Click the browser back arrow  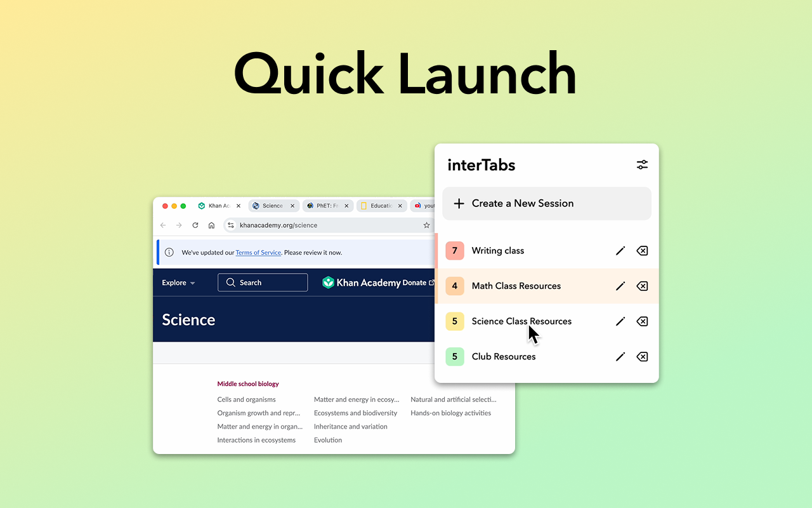[x=162, y=225]
